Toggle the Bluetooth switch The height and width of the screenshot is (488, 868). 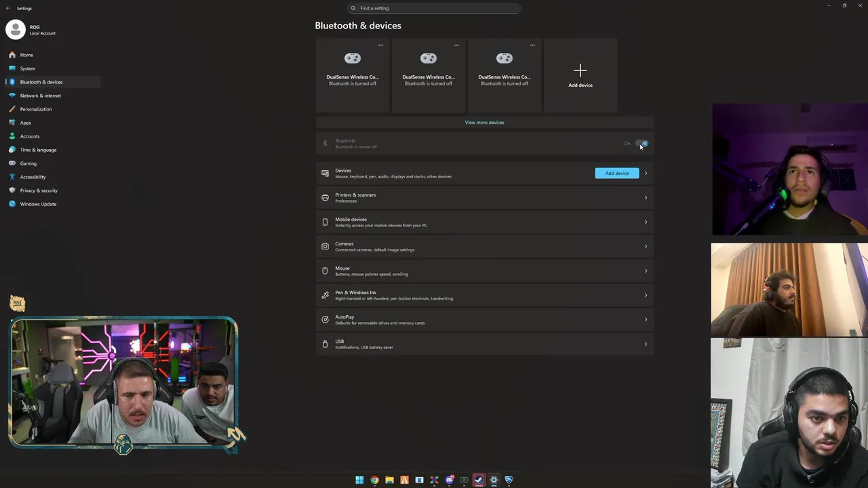pyautogui.click(x=642, y=144)
